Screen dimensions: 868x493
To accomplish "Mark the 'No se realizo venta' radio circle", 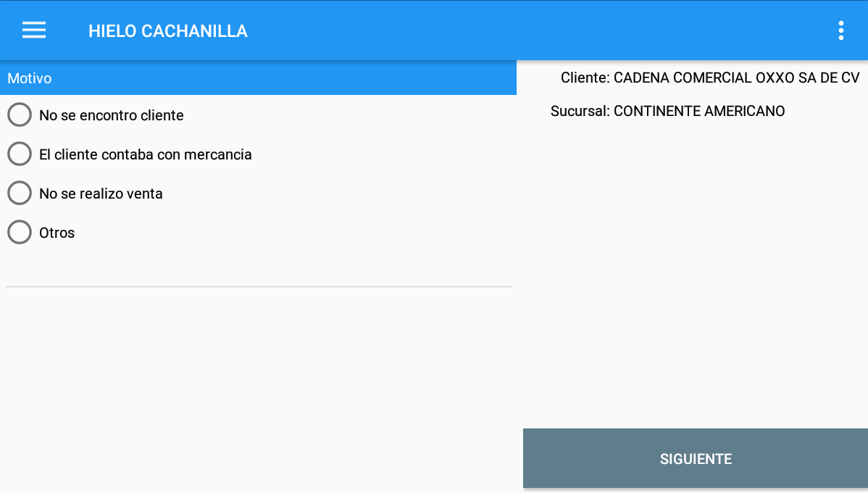I will pos(20,194).
